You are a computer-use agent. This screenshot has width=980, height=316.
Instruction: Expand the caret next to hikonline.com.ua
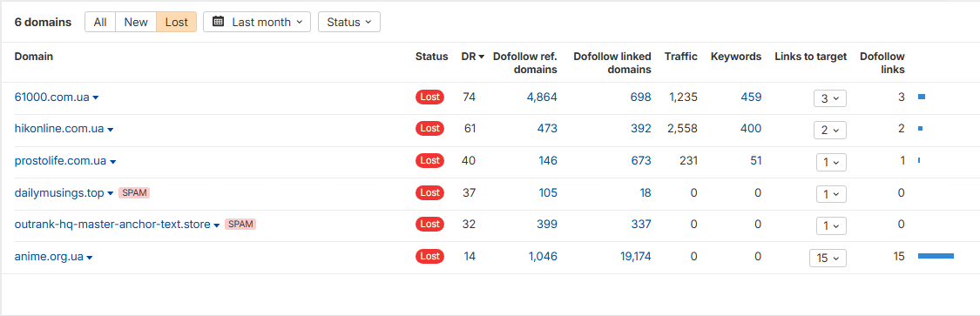[110, 130]
